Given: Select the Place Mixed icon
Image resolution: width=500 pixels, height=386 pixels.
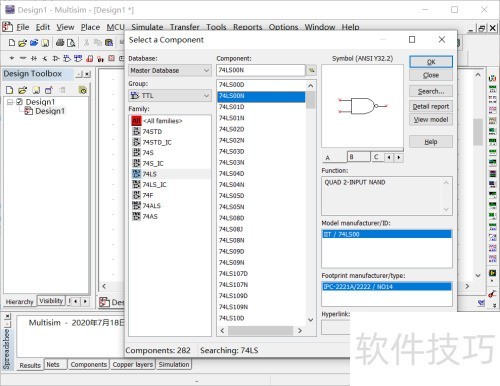Looking at the screenshot, I should pos(100,59).
